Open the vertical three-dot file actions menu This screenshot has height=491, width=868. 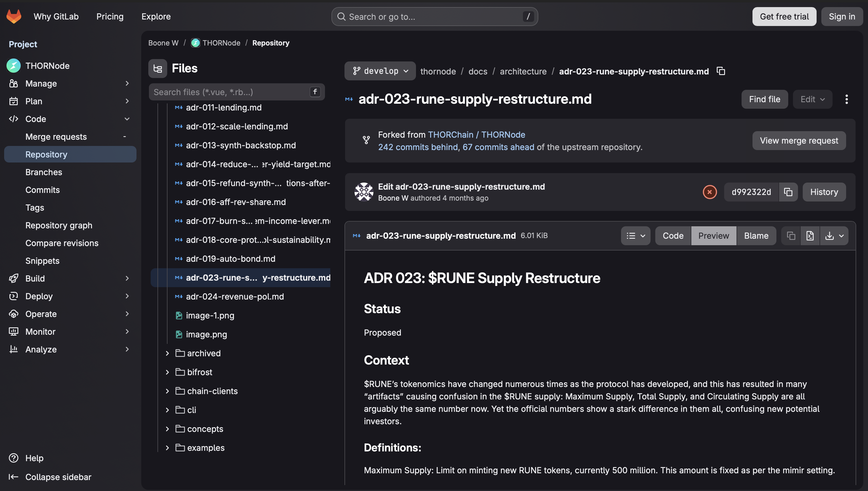[x=846, y=99]
